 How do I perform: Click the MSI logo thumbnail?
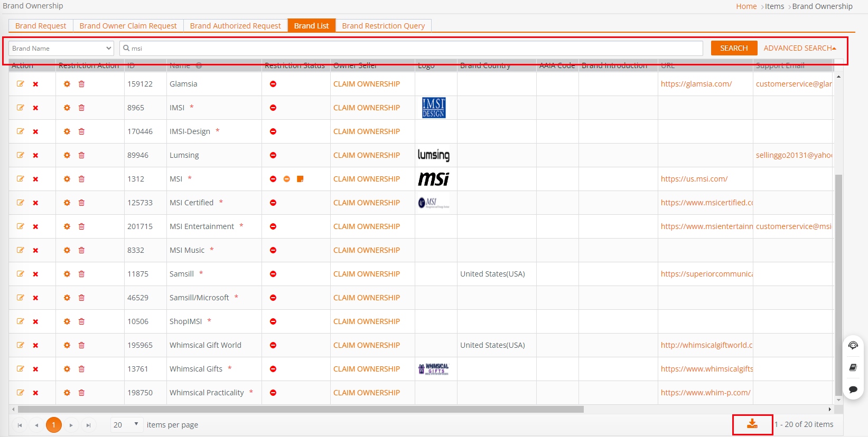tap(434, 179)
